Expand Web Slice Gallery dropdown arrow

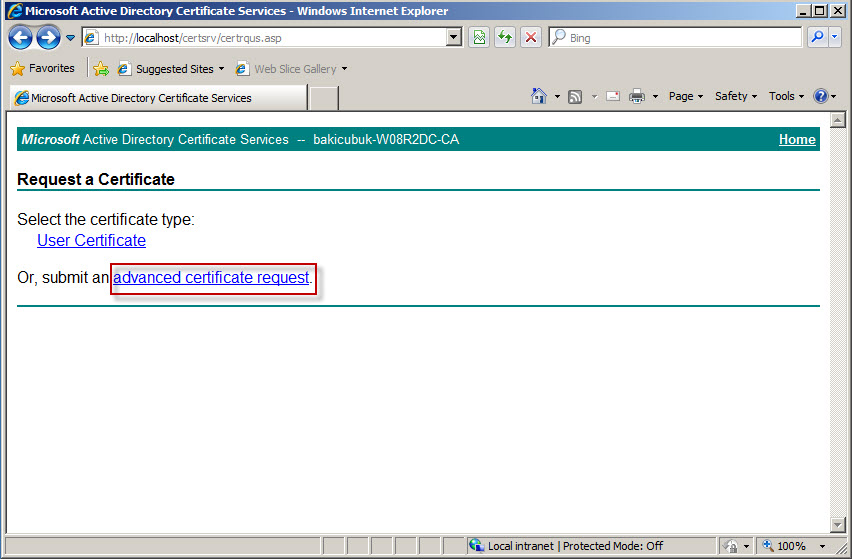344,69
